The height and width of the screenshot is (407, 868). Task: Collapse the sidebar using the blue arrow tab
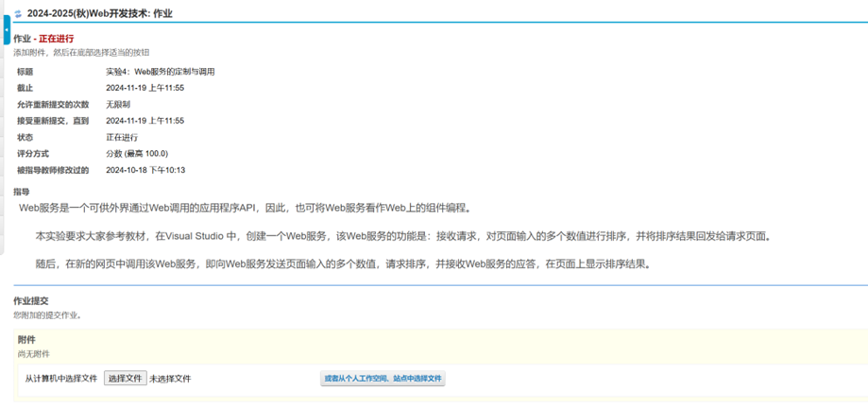[x=6, y=29]
